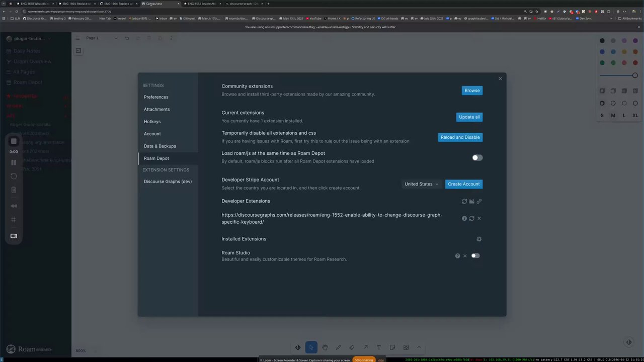Select the Discourse Graph tool in canvas toolbar
This screenshot has width=644, height=362.
(x=298, y=347)
